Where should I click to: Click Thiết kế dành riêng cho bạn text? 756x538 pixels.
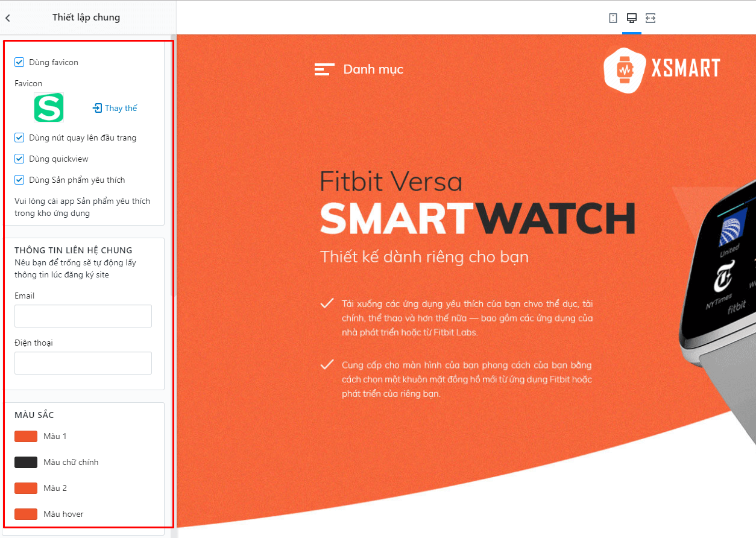[x=424, y=257]
